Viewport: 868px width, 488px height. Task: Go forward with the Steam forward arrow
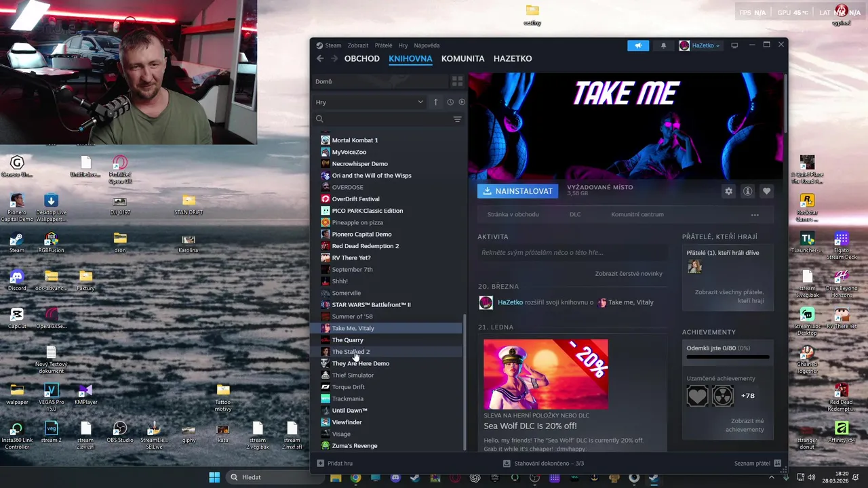[334, 58]
